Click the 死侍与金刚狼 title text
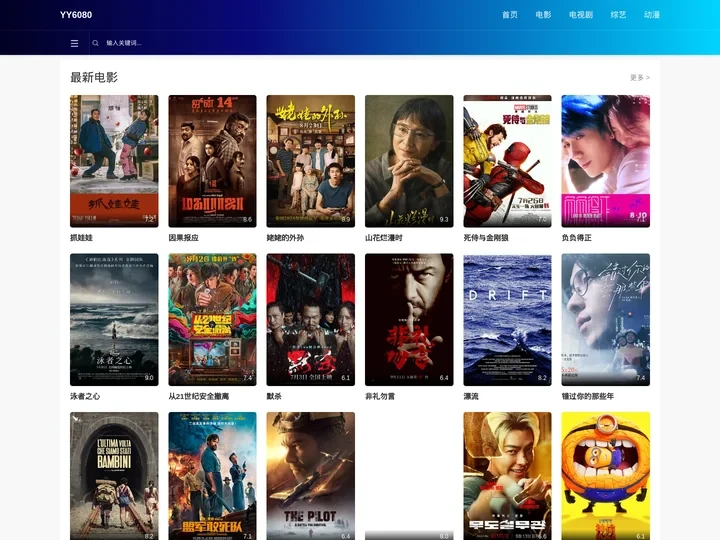Image resolution: width=720 pixels, height=540 pixels. pos(486,238)
